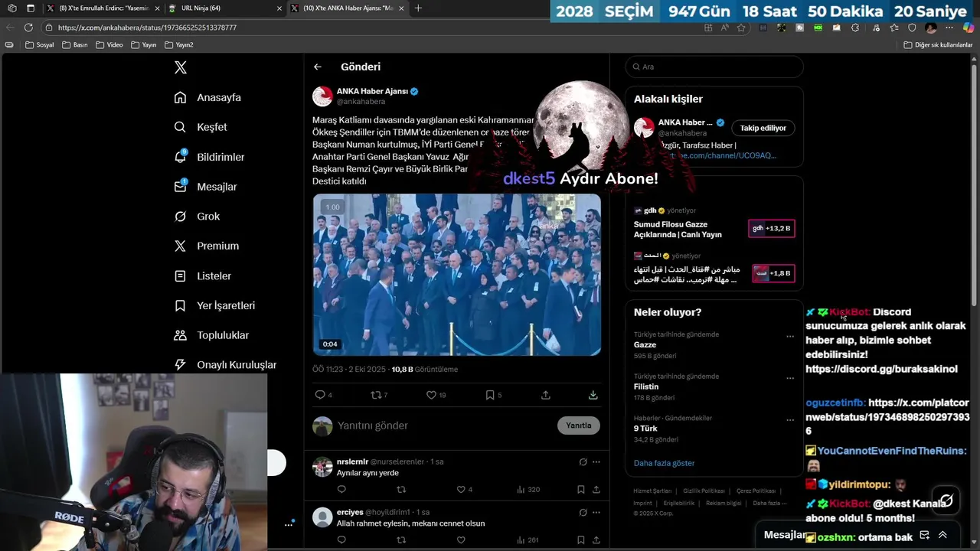Open the Copilot icon in browser toolbar
The height and width of the screenshot is (551, 980).
point(968,28)
